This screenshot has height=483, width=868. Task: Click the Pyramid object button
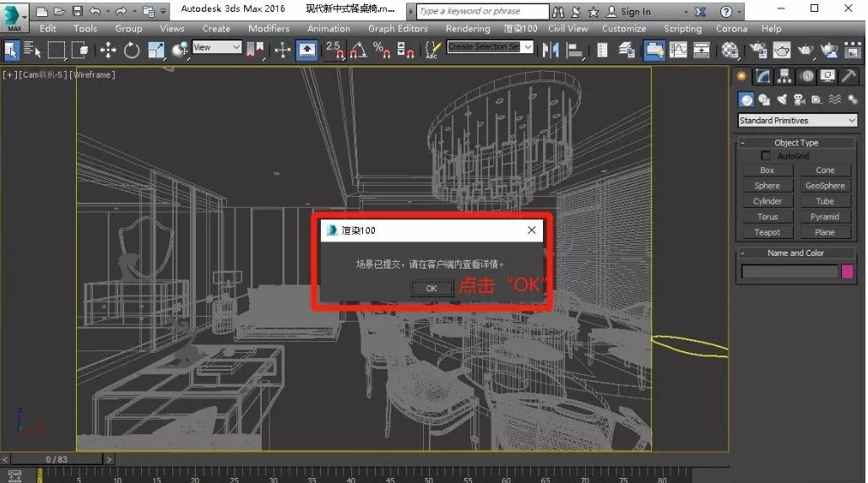pyautogui.click(x=825, y=216)
